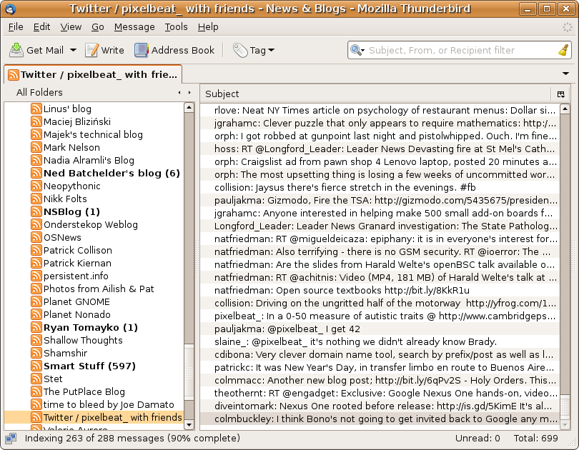Click folder pane scrollbar up arrow
The width and height of the screenshot is (579, 450).
click(x=189, y=107)
